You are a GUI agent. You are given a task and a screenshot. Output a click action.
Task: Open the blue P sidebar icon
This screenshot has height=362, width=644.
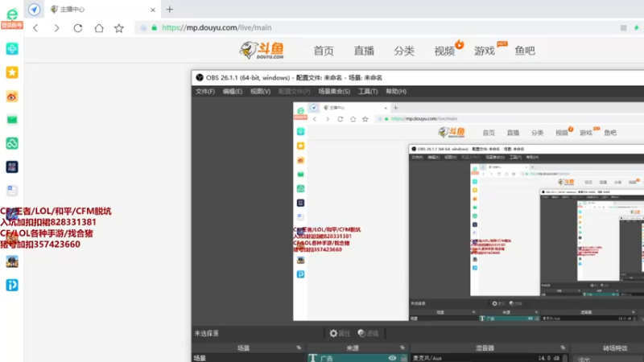click(x=12, y=286)
